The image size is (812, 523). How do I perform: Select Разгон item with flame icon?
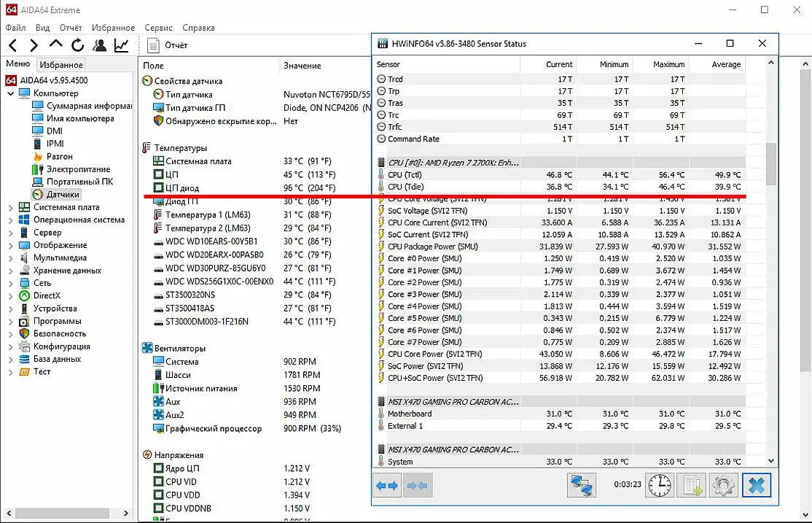(x=60, y=157)
